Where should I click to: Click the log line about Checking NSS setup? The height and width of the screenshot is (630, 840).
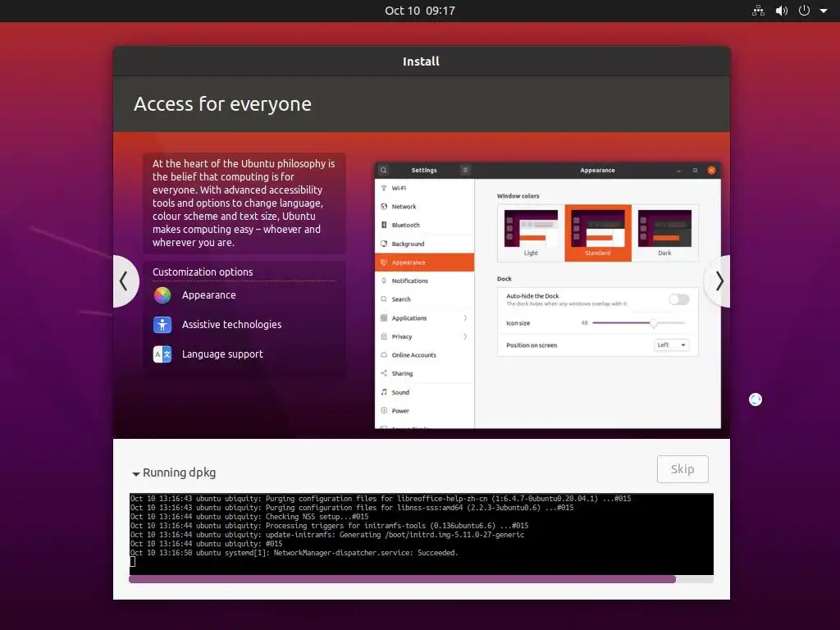249,517
